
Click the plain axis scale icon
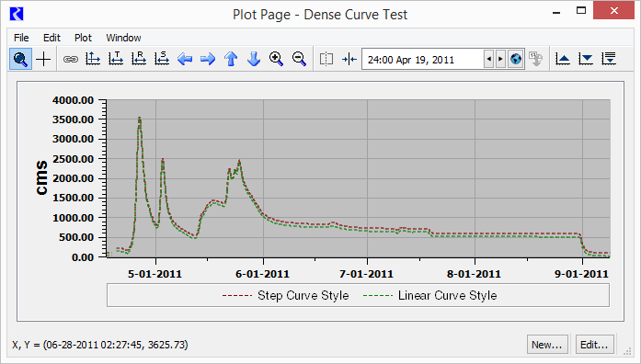93,59
